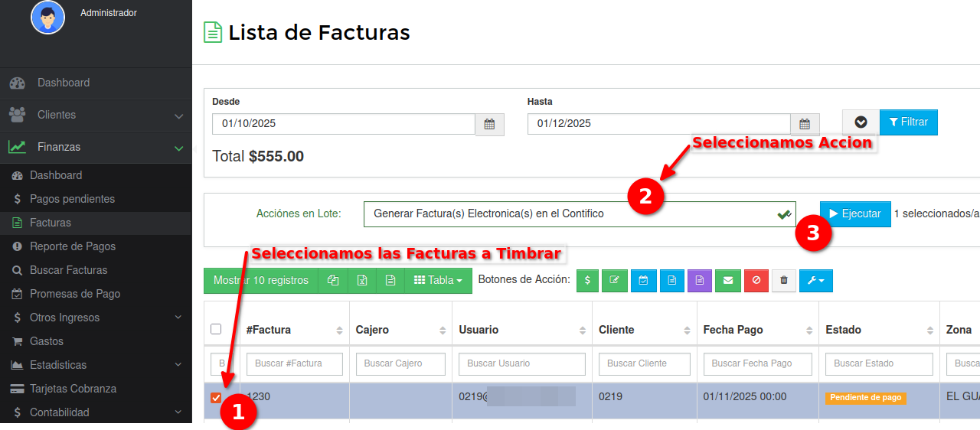Screen dimensions: 980x430
Task: Click the Excel export icon button
Action: coord(362,281)
